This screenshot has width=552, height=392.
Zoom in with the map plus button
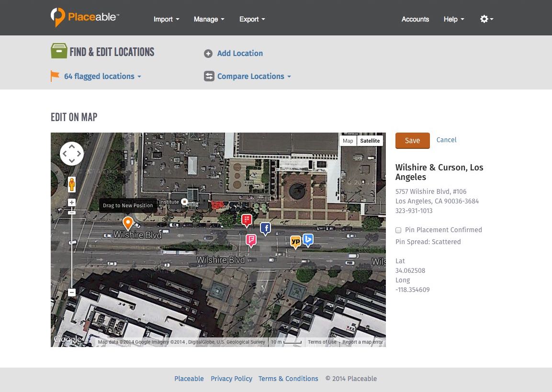pyautogui.click(x=72, y=202)
